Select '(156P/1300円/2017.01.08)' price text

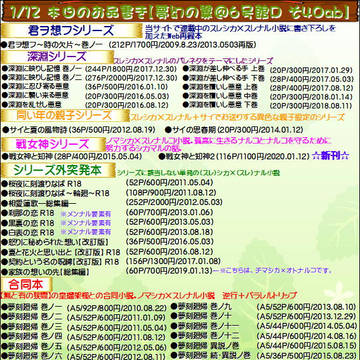point(174,261)
